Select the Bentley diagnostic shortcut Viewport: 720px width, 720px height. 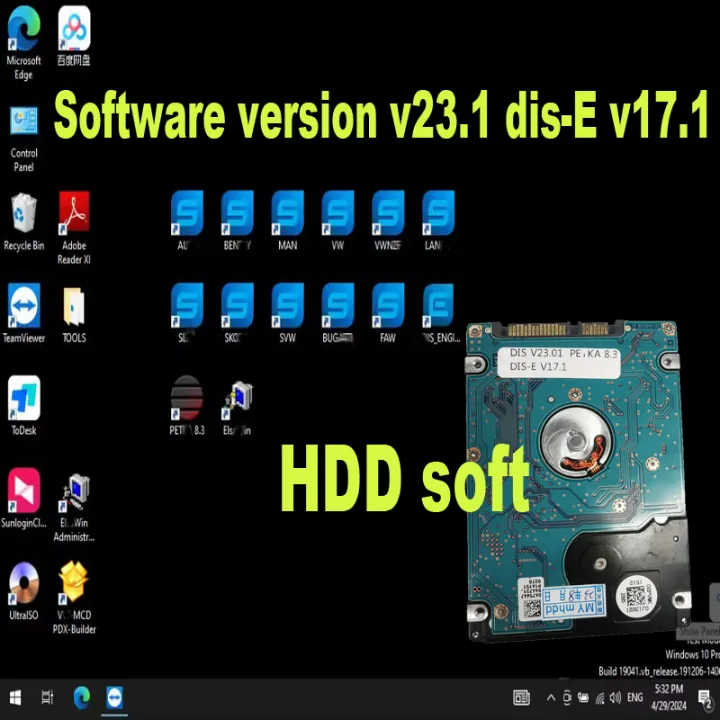click(237, 220)
